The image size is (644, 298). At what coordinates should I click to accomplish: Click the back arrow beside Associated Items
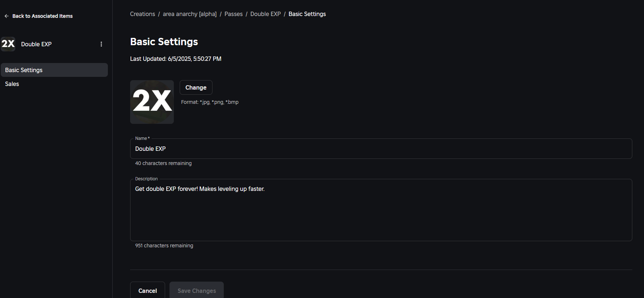pyautogui.click(x=6, y=16)
